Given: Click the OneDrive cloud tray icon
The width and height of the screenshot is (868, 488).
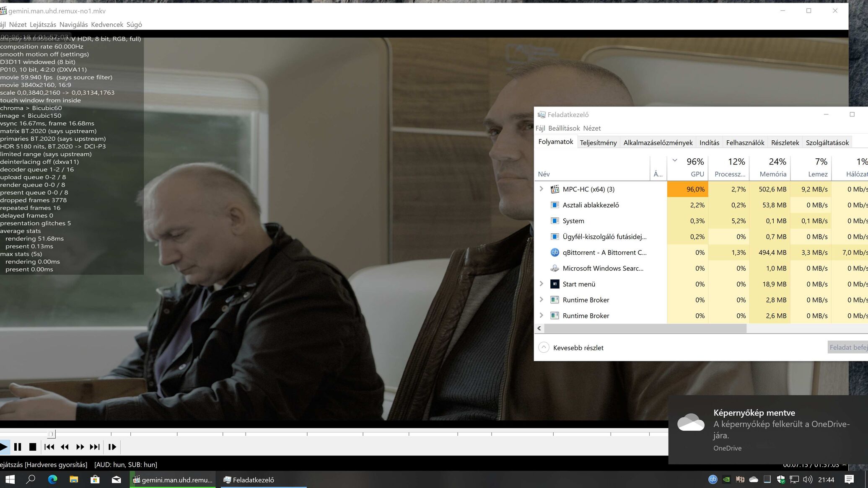Looking at the screenshot, I should point(754,480).
